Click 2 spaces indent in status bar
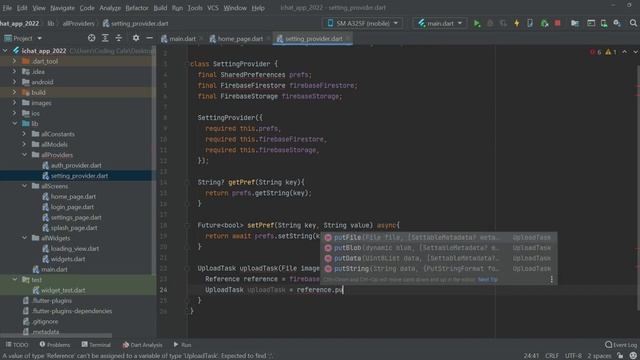Screen dimensions: 640x360 point(599,356)
